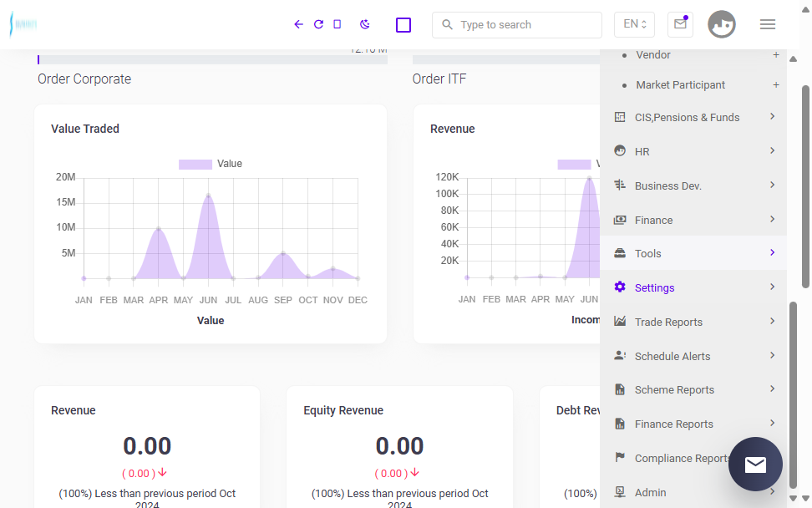The image size is (812, 508).
Task: Click the search magnifier icon
Action: click(x=447, y=24)
